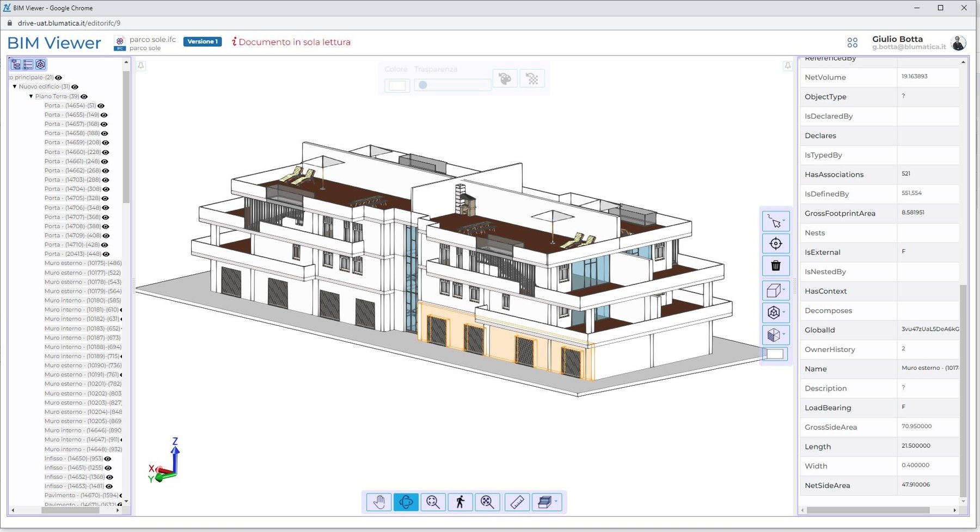Collapse the Nuovo edificio tree node
The image size is (980, 532).
point(15,86)
